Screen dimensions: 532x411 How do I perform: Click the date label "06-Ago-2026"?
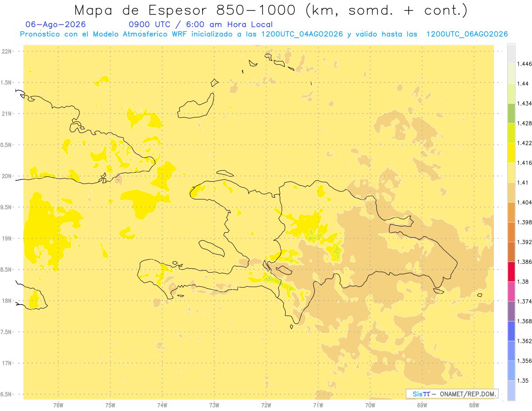[56, 25]
